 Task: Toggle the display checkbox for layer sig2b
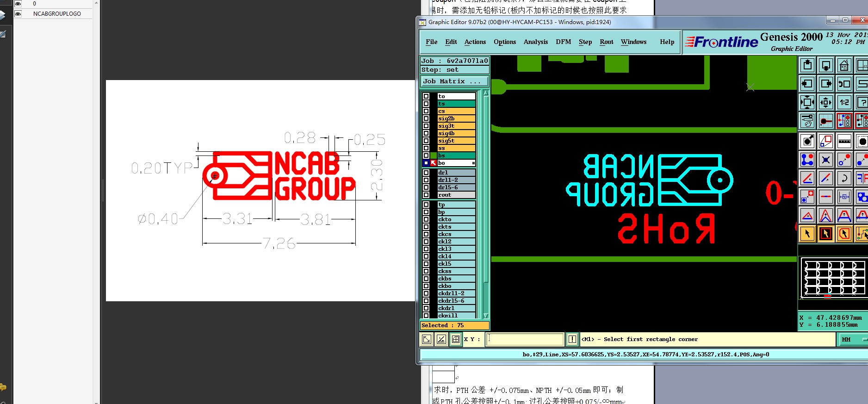coord(426,118)
